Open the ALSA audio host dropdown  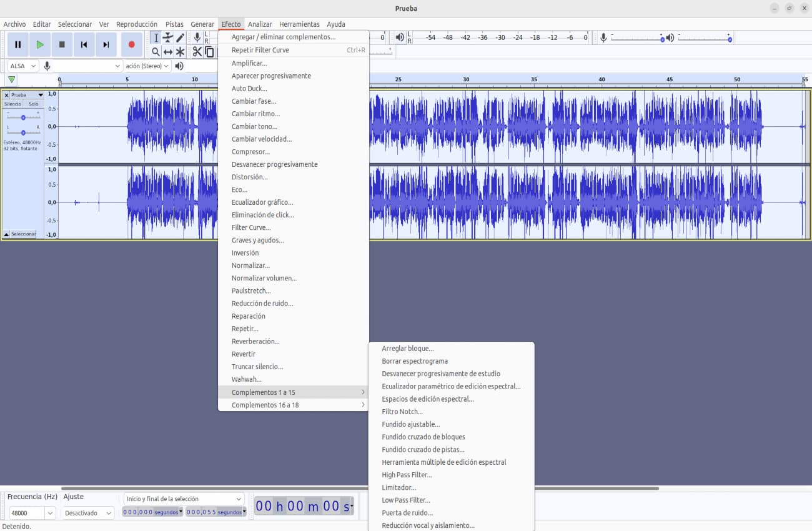point(22,65)
